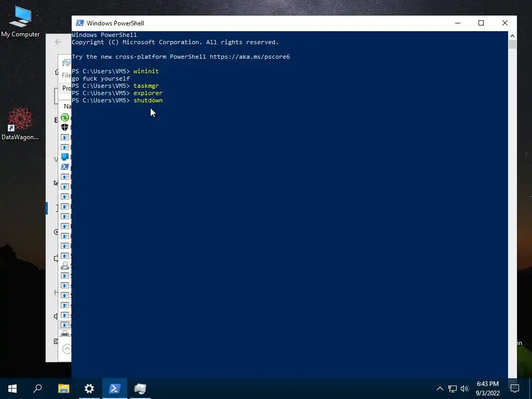The width and height of the screenshot is (532, 399).
Task: Select the PowerShell icon process in Task Manager
Action: [x=65, y=167]
